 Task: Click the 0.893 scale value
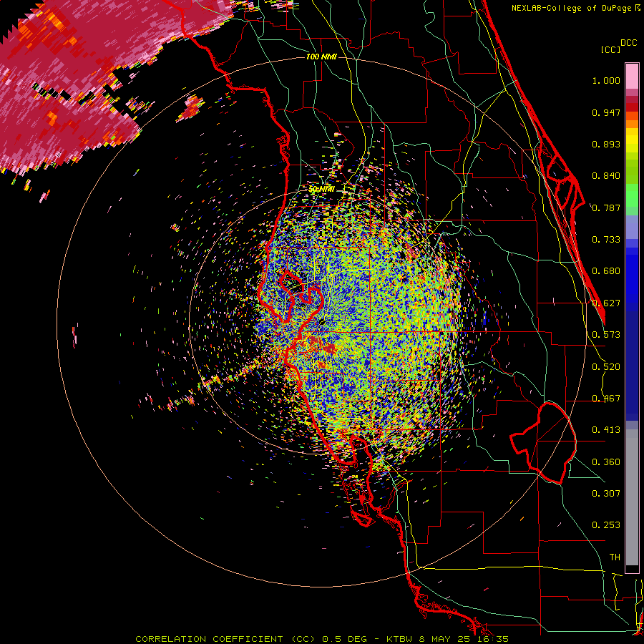(606, 144)
